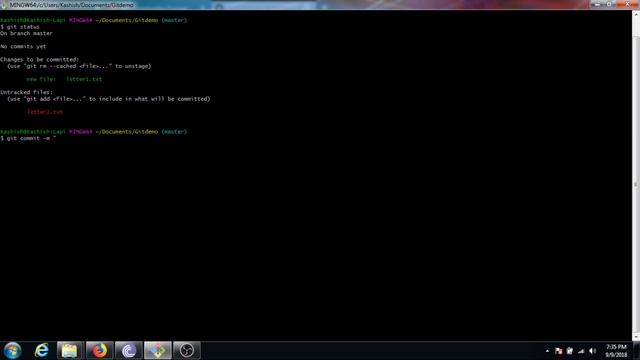Screen dimensions: 640x360
Task: Maximize or restore the MINGW64 terminal window
Action: 609,4
